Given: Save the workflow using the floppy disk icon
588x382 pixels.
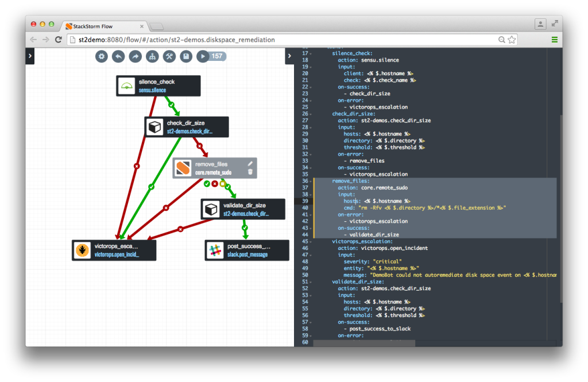Looking at the screenshot, I should (186, 56).
